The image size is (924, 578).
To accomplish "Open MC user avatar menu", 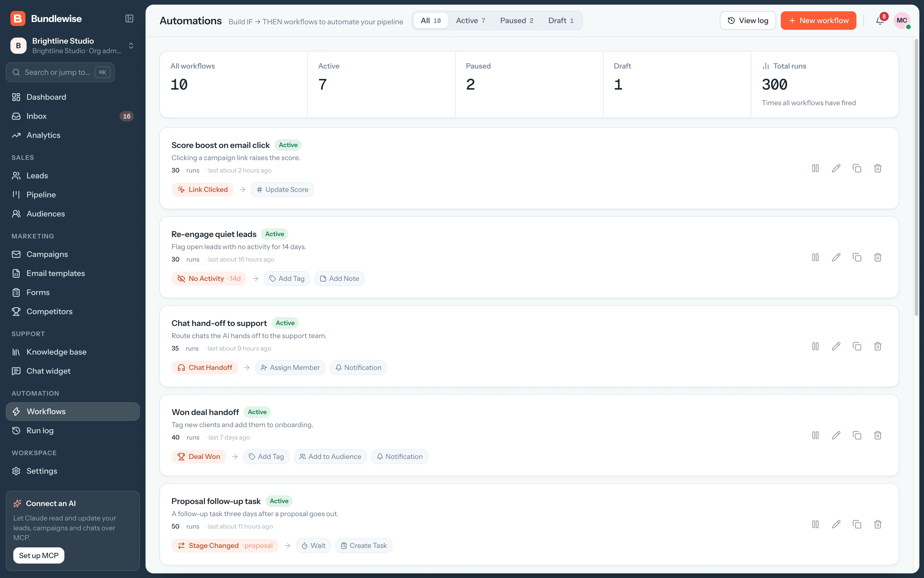I will pos(902,21).
